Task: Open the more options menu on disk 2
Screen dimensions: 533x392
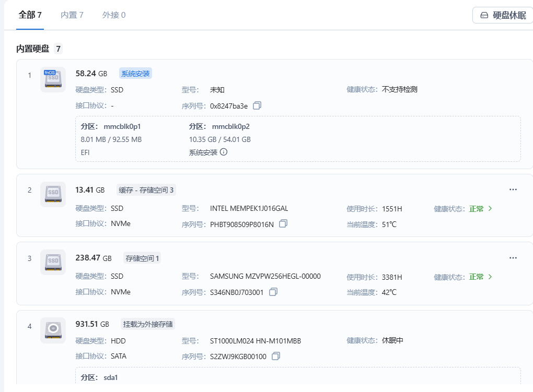Action: 513,189
